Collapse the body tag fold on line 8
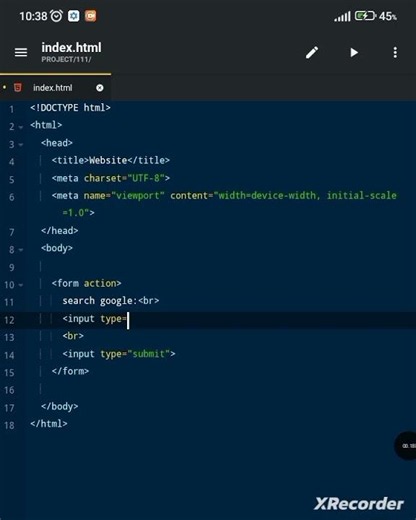Viewport: 416px width, 520px height. (x=21, y=250)
